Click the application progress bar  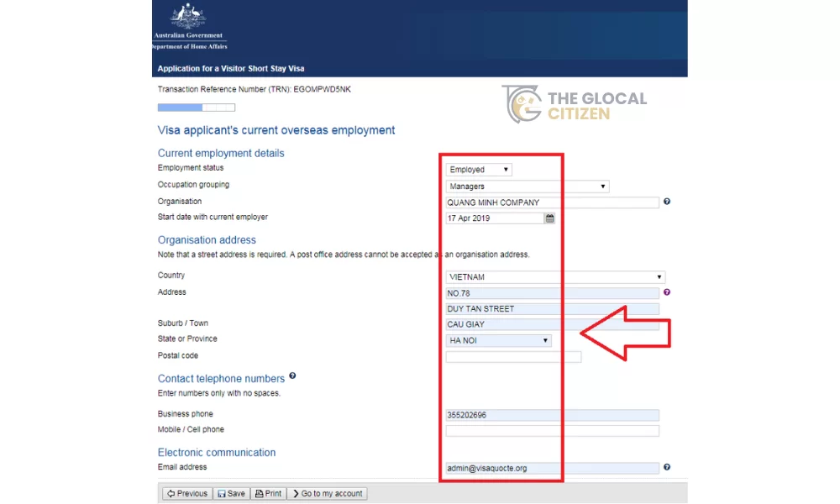(x=197, y=108)
